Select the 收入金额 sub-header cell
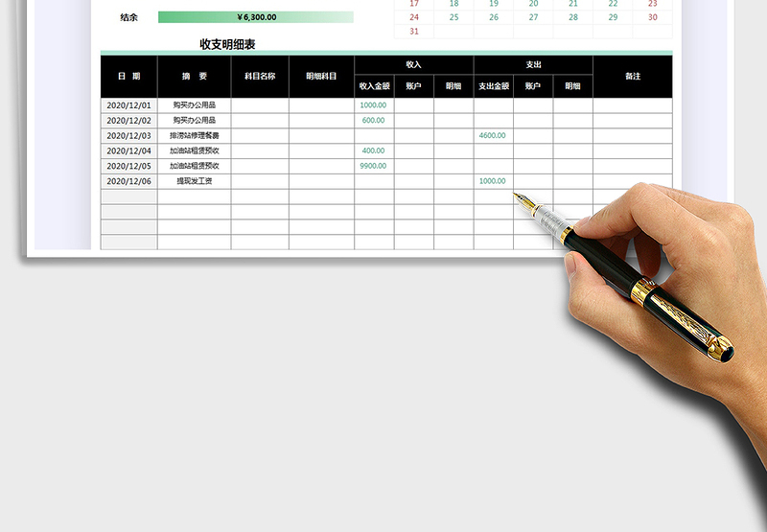Image resolution: width=767 pixels, height=532 pixels. click(x=374, y=86)
